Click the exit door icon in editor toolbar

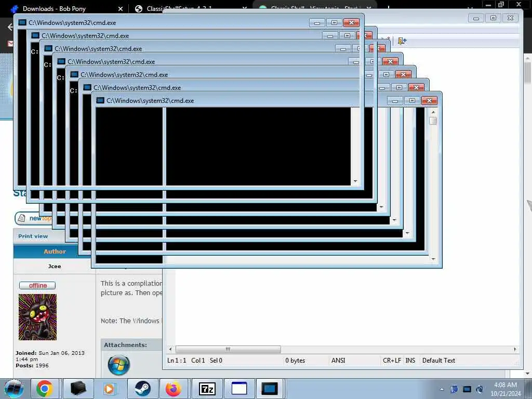click(402, 41)
